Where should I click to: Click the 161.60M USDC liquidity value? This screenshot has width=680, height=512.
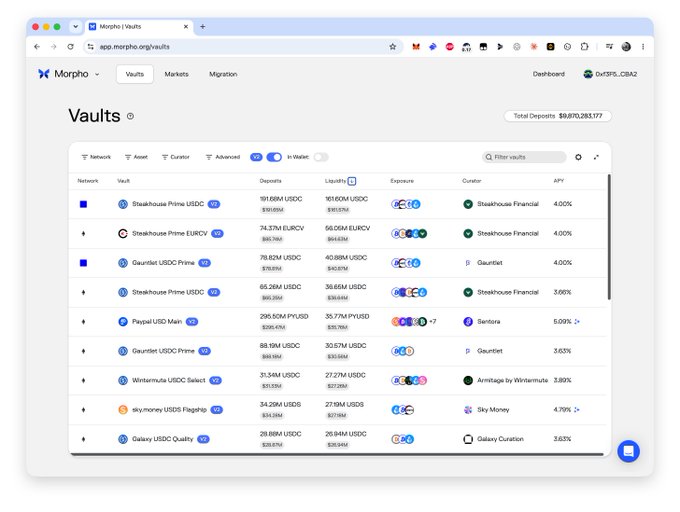point(347,199)
